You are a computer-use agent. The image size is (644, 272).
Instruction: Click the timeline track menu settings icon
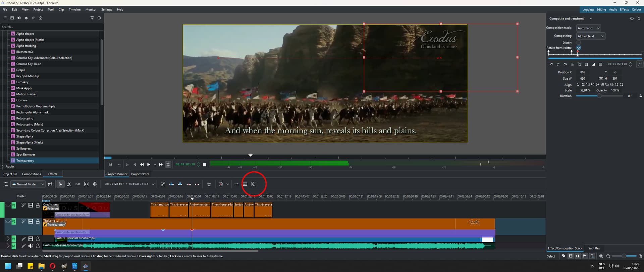pyautogui.click(x=6, y=184)
